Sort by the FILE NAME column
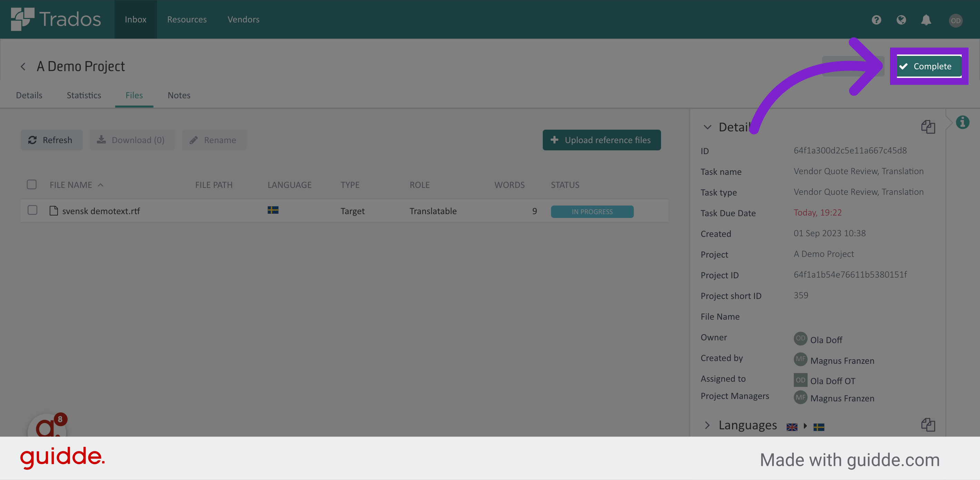This screenshot has width=980, height=480. pyautogui.click(x=71, y=185)
